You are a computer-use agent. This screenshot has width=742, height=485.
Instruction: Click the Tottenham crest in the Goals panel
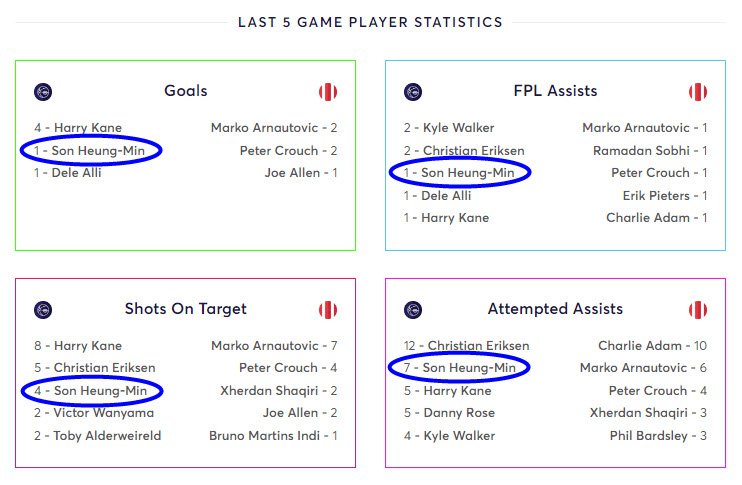pos(43,92)
